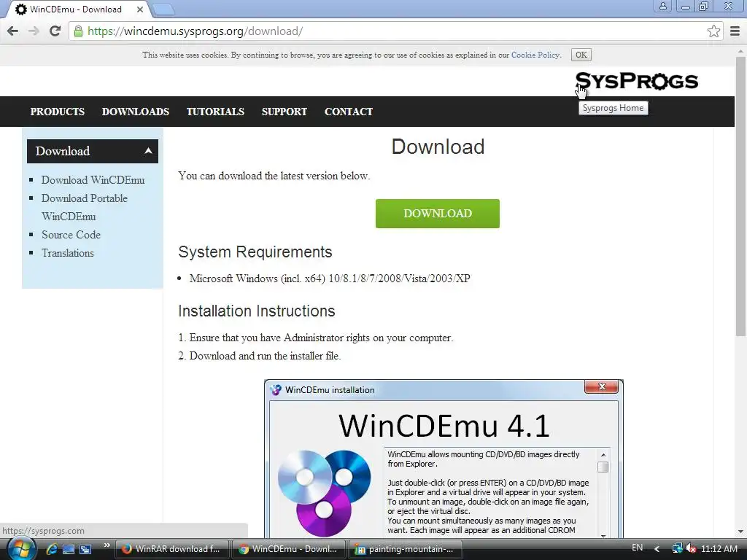
Task: Open the Chrome user profile button
Action: click(662, 6)
